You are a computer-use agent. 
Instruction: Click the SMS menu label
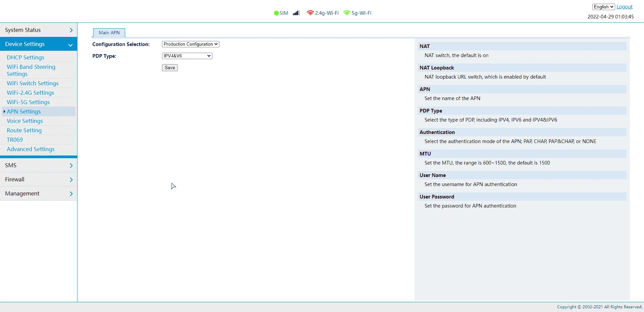pos(11,165)
